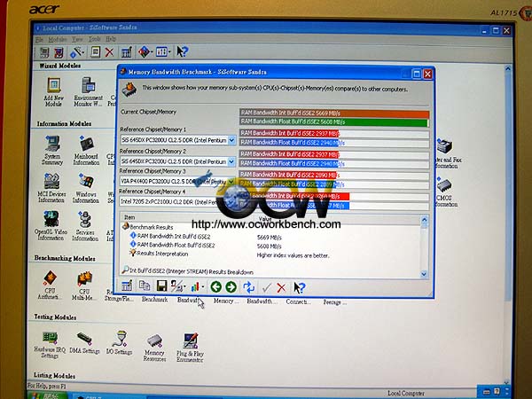Copy results with the dialog copy icon
This screenshot has width=532, height=399.
(x=145, y=286)
